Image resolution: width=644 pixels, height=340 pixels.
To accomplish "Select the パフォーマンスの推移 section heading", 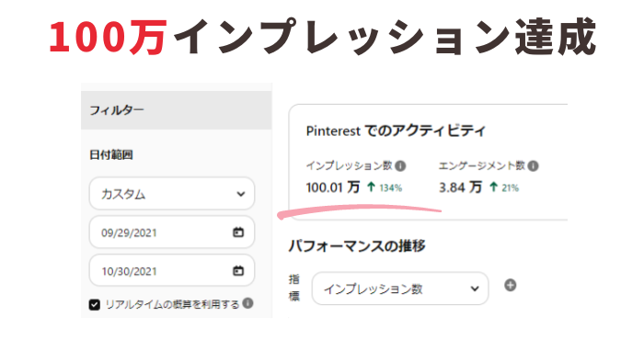I will point(357,246).
